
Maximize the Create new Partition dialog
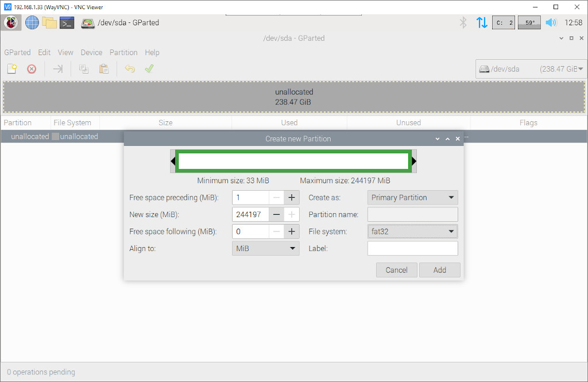[x=447, y=139]
